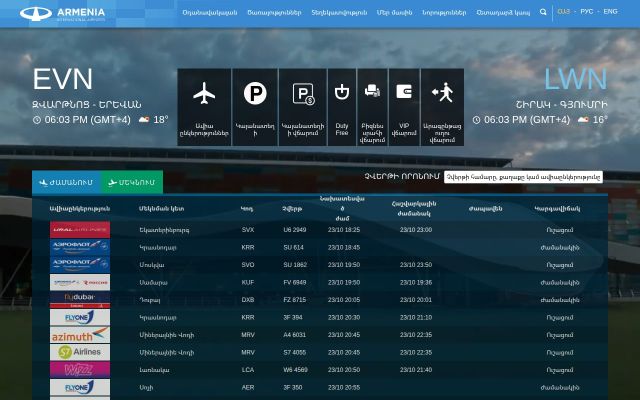Click the clock icon beside the EVN time
Viewport: 640px width, 400px height.
pos(37,120)
